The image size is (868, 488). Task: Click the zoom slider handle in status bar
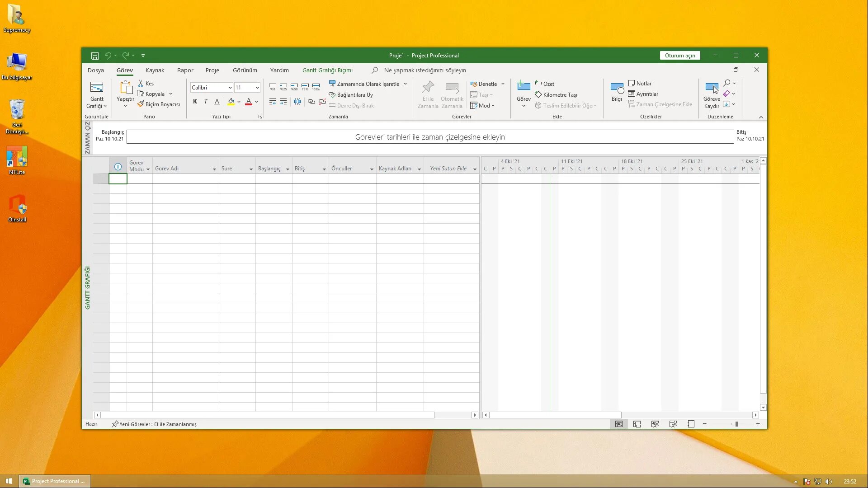coord(736,424)
